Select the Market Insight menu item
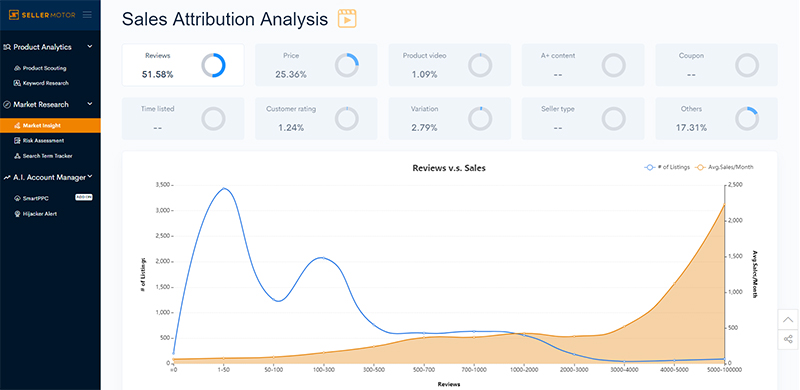 click(x=50, y=125)
